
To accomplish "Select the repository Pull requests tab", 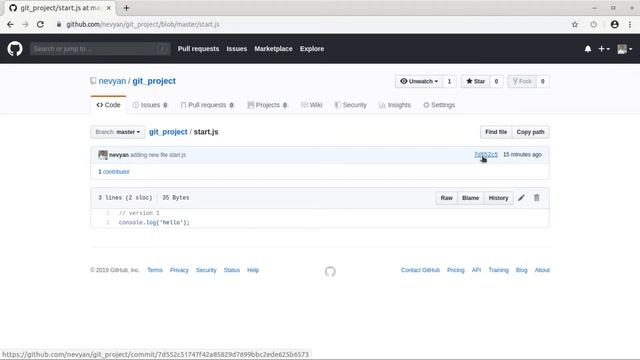I will [207, 105].
